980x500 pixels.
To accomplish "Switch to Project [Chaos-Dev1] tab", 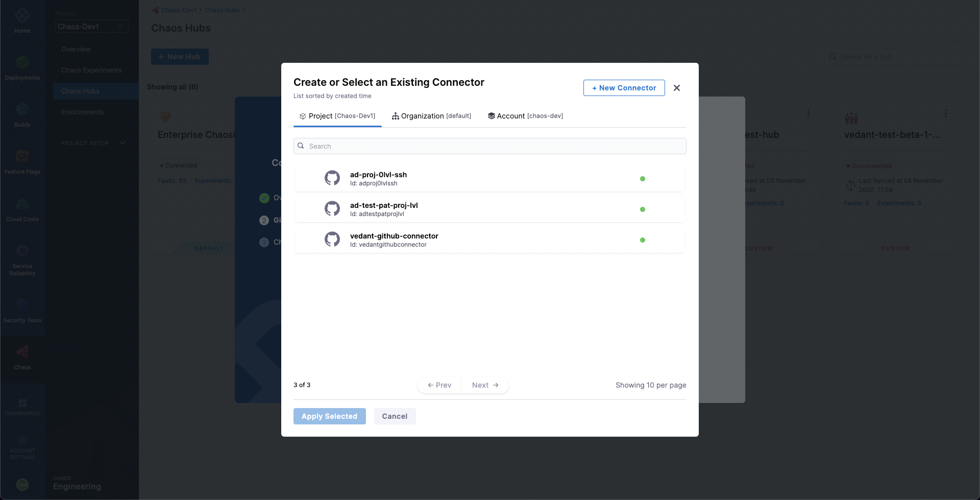I will pos(337,116).
